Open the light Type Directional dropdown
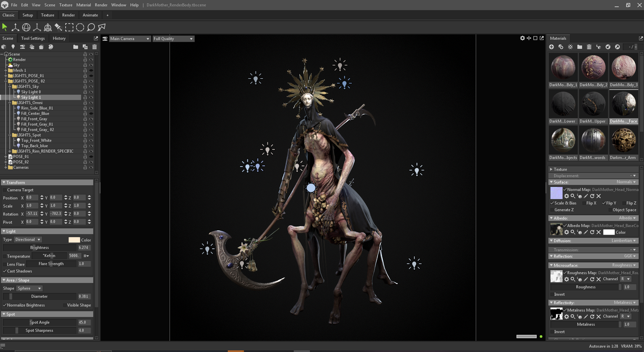Screen dimensions: 644x352 click(28, 239)
